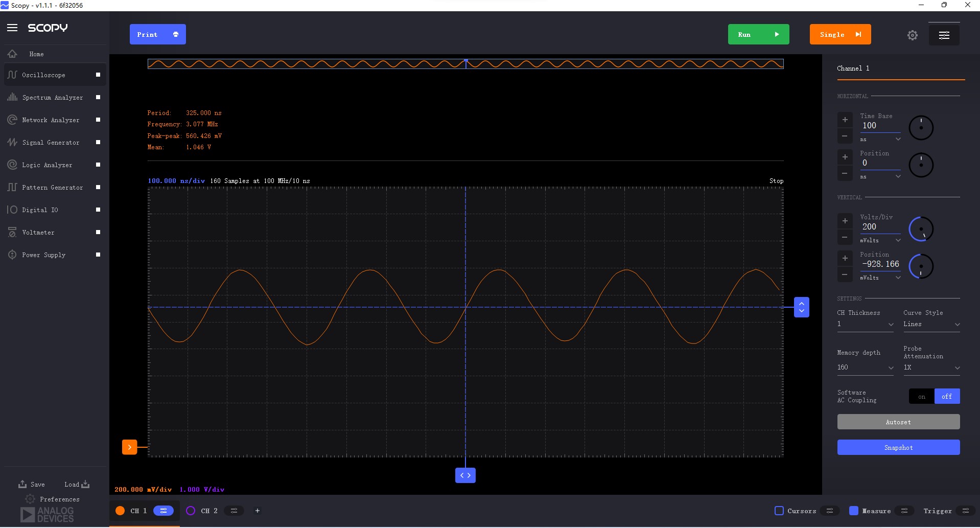This screenshot has width=980, height=528.
Task: Click the horizontal trigger position handle
Action: (x=465, y=475)
